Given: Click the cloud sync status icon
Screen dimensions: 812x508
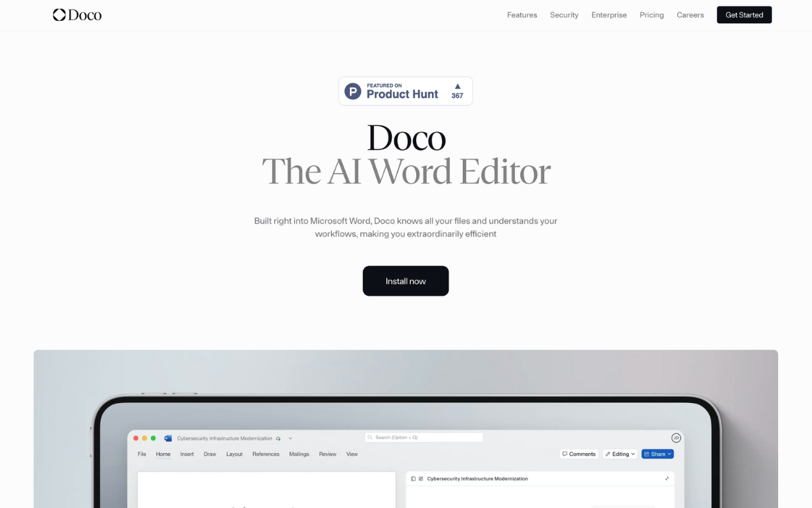Looking at the screenshot, I should (278, 438).
